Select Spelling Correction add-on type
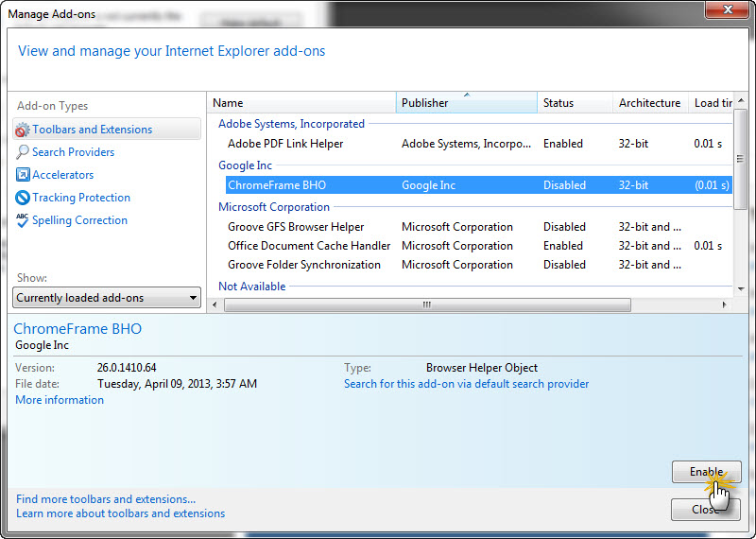The image size is (756, 539). pos(79,220)
